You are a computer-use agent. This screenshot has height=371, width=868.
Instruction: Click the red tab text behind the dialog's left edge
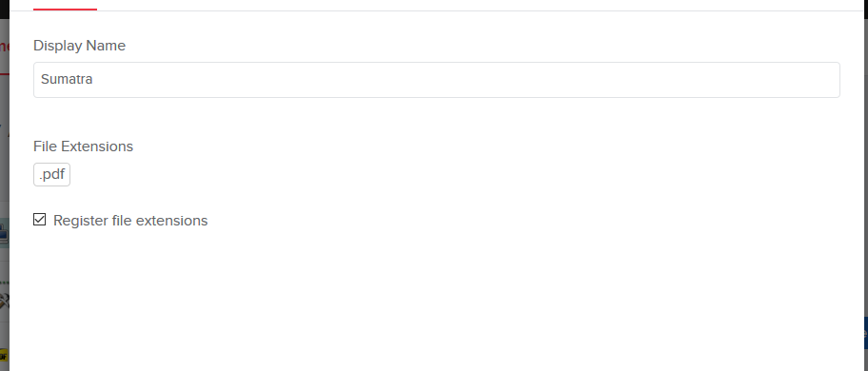(5, 47)
